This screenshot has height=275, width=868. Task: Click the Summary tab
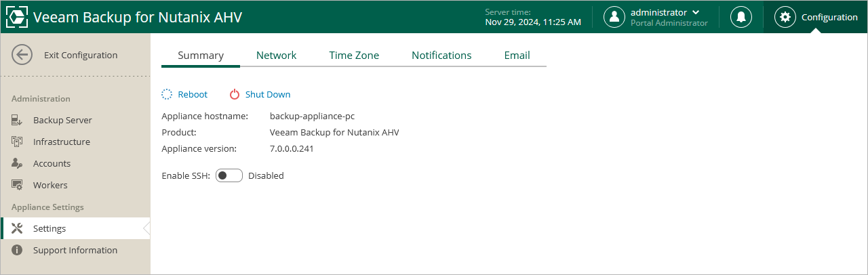pyautogui.click(x=201, y=56)
